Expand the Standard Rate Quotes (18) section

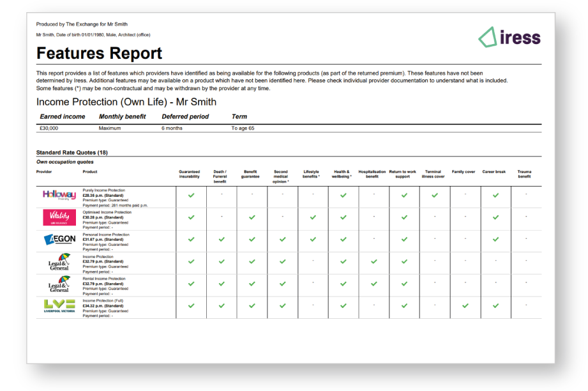point(72,155)
